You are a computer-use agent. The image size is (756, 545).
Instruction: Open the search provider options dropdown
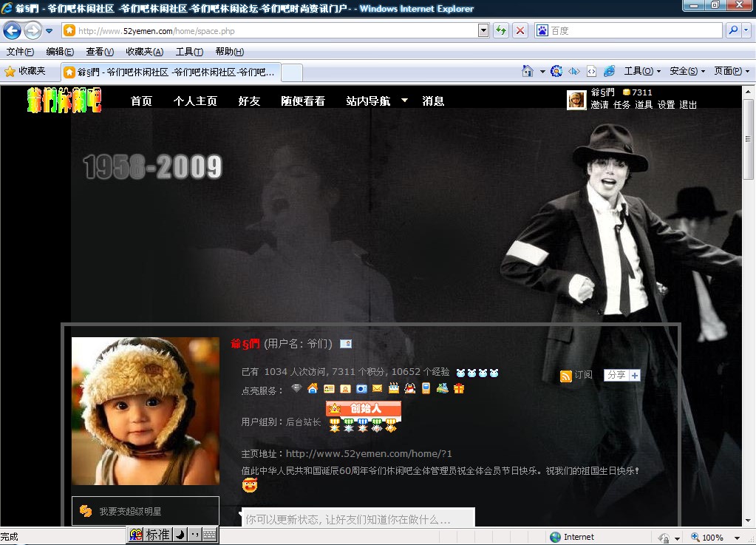point(746,30)
